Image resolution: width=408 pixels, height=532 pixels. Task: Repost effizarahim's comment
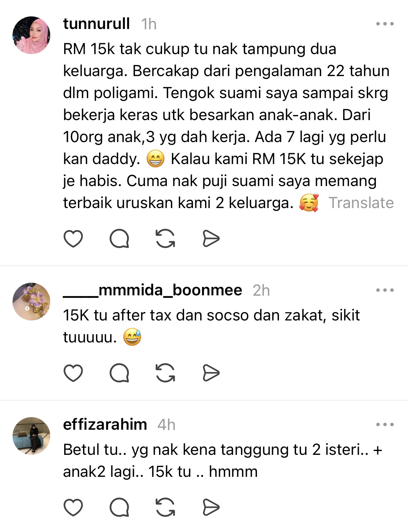click(x=165, y=507)
